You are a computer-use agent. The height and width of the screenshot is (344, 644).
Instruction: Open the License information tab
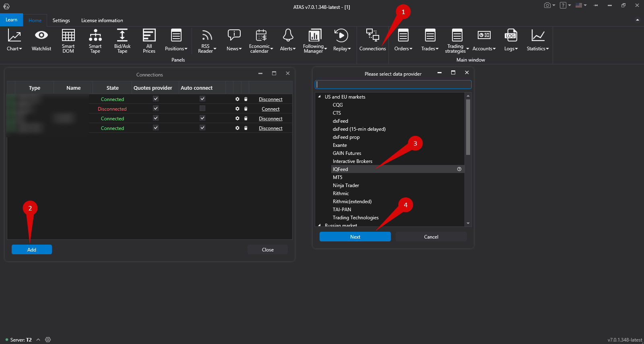click(102, 21)
